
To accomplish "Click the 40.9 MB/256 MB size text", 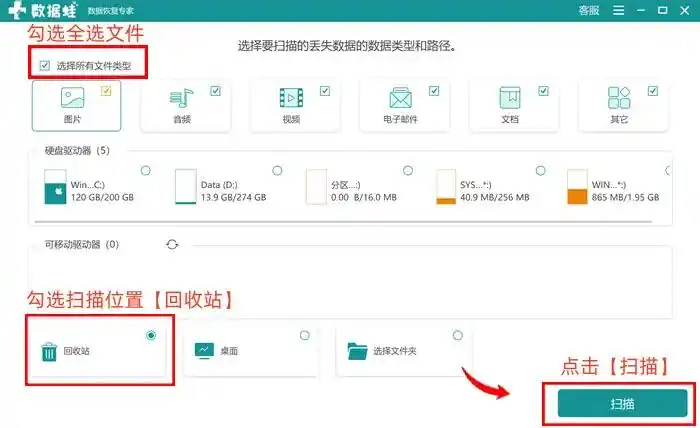I will [495, 197].
